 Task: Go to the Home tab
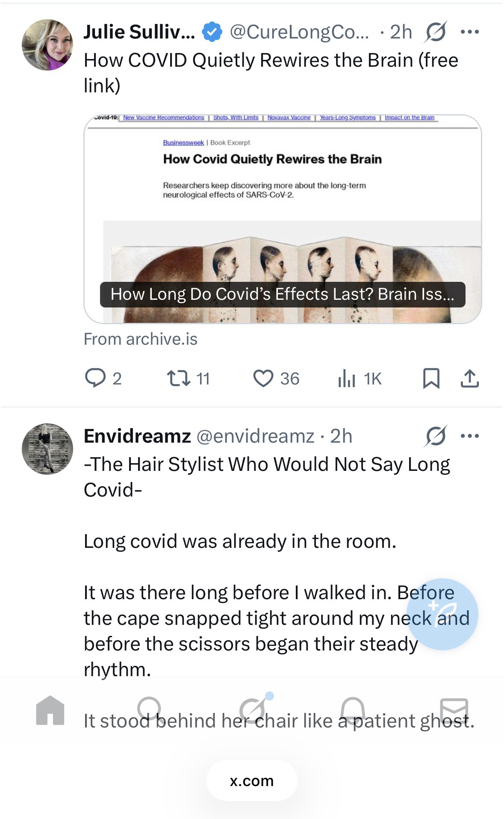(50, 710)
